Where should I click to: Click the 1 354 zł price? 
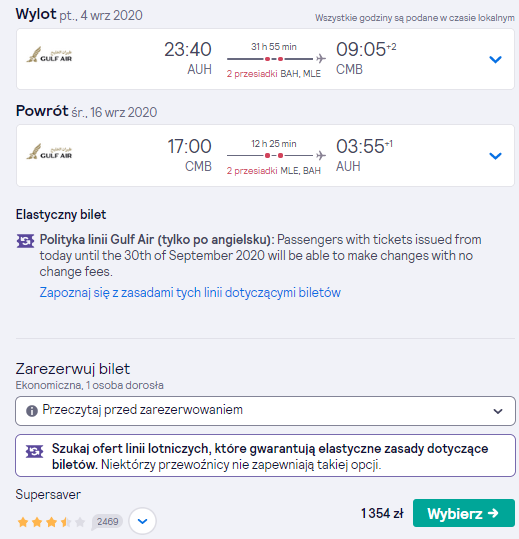382,513
